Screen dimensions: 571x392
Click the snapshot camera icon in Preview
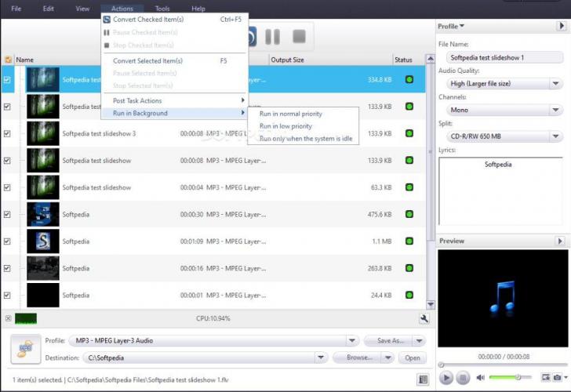pos(557,377)
